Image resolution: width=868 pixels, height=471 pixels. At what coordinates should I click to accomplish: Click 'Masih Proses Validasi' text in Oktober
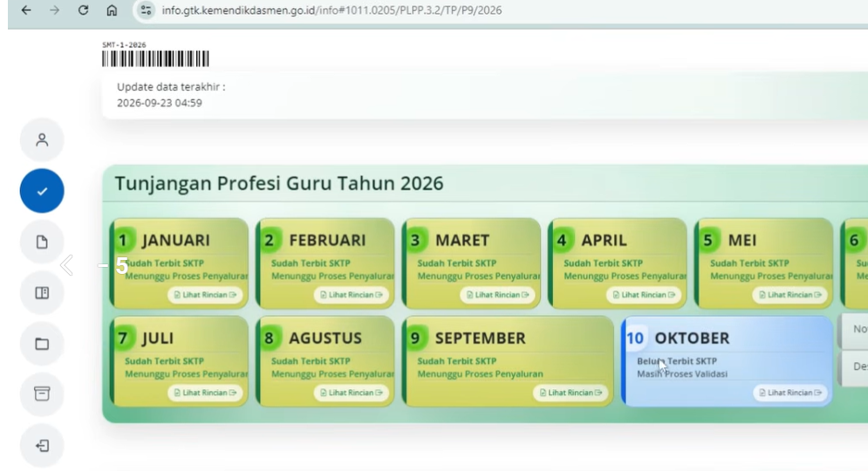682,374
